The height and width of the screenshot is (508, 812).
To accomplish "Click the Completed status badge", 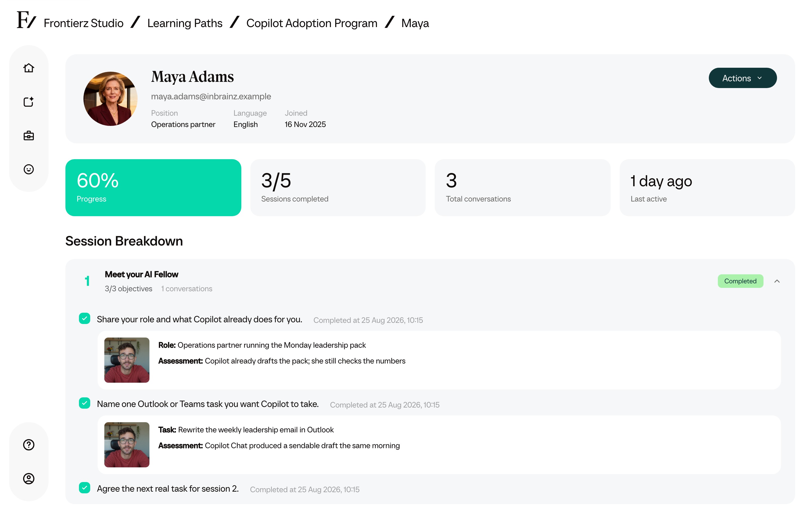I will pyautogui.click(x=740, y=281).
